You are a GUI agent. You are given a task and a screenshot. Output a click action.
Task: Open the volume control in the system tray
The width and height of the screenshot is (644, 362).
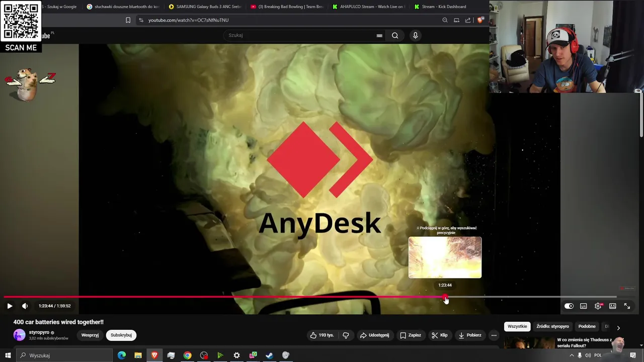tap(588, 355)
